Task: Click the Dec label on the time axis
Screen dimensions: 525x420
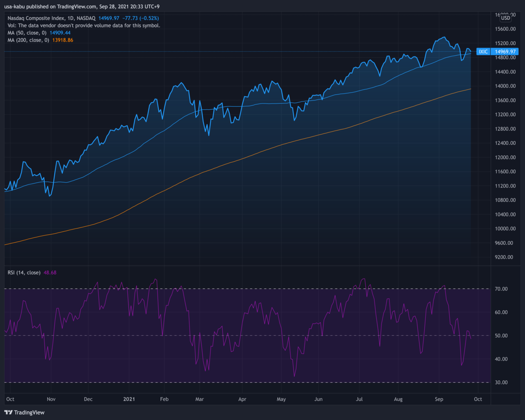Action: [x=88, y=399]
